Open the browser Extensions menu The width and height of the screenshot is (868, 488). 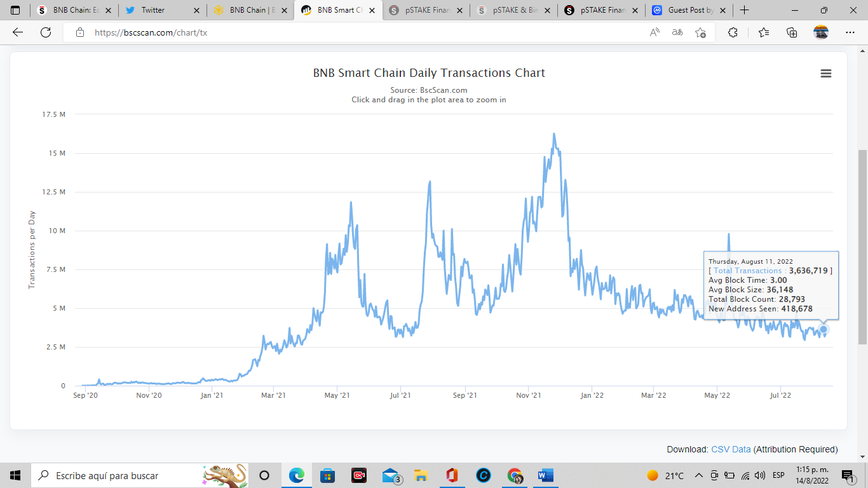[733, 32]
